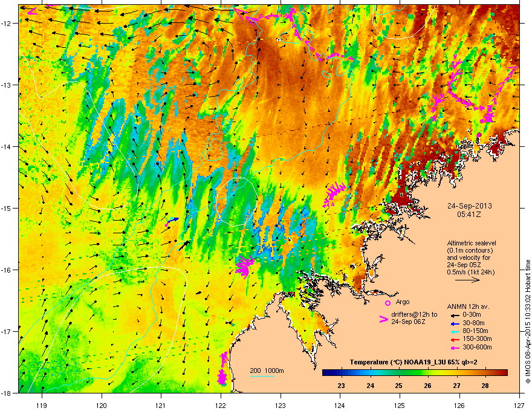Click the '0-30m' depth label
This screenshot has width=532, height=411.
pos(472,315)
